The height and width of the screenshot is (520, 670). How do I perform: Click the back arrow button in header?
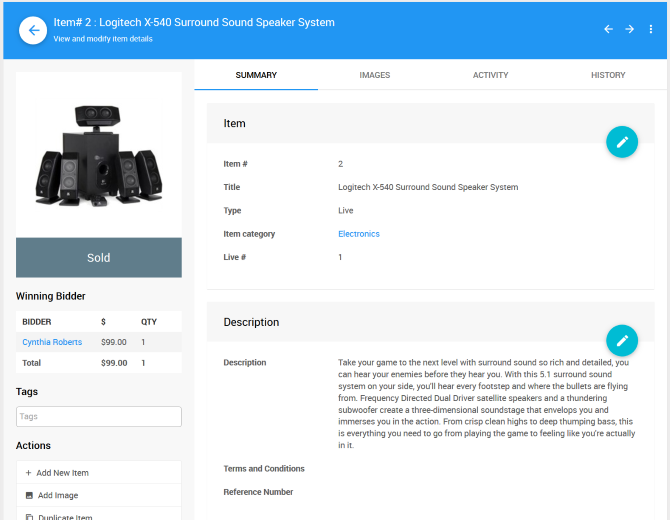(x=33, y=30)
